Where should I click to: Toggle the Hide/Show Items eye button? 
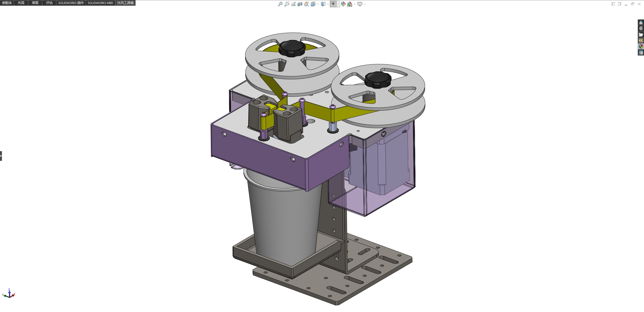click(x=333, y=4)
